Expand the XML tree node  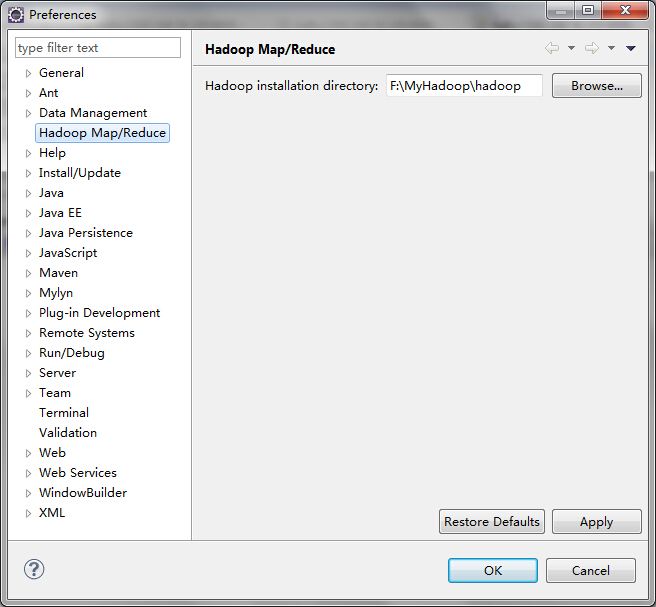[28, 513]
